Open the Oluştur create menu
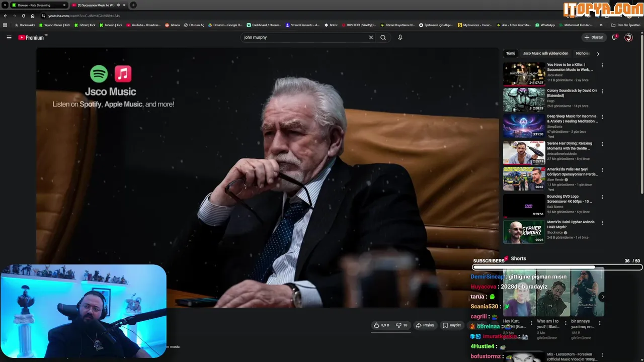The height and width of the screenshot is (362, 644). pos(594,37)
